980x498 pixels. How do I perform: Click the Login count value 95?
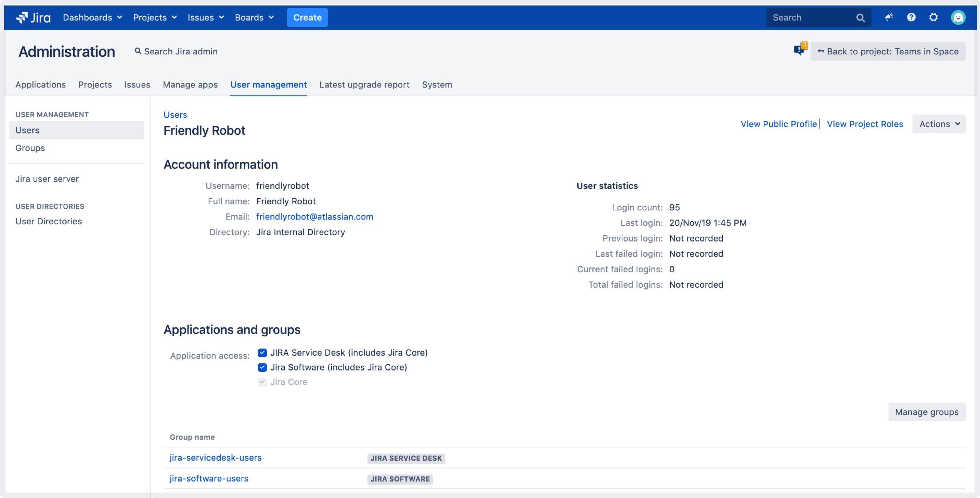pyautogui.click(x=674, y=208)
